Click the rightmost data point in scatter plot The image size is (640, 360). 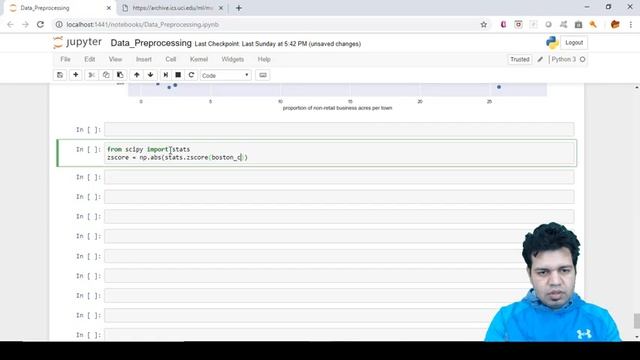[x=499, y=87]
